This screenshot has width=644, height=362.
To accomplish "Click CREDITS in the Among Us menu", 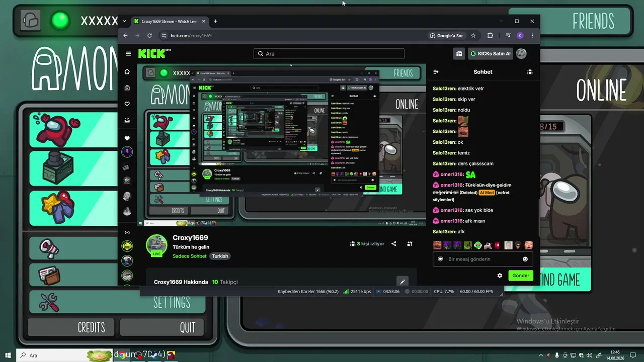I will 72,327.
